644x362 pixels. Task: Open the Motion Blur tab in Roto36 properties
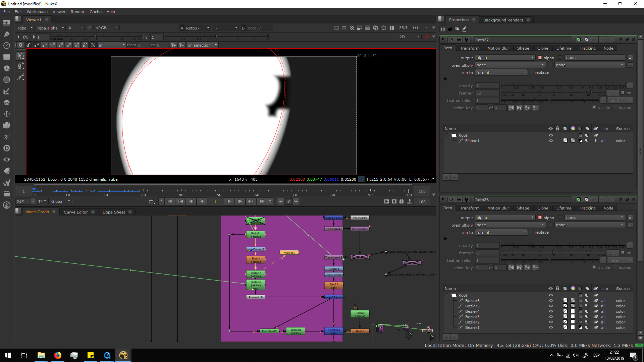pyautogui.click(x=498, y=208)
